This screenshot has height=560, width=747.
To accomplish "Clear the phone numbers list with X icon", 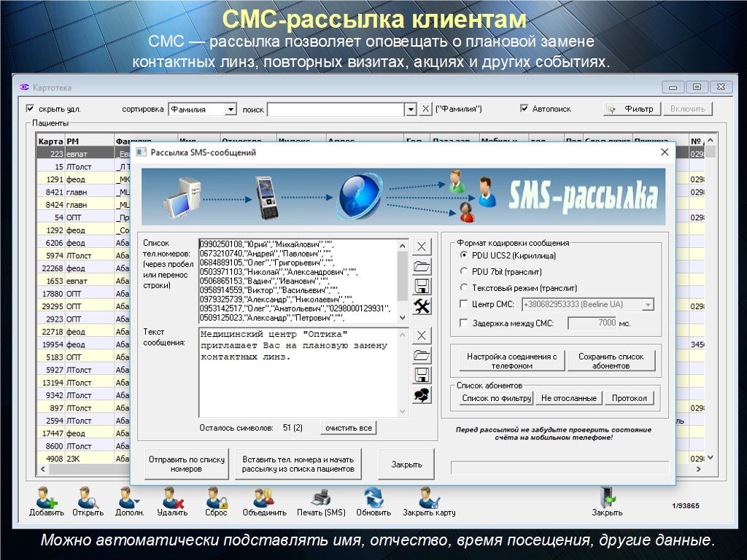I will click(422, 246).
